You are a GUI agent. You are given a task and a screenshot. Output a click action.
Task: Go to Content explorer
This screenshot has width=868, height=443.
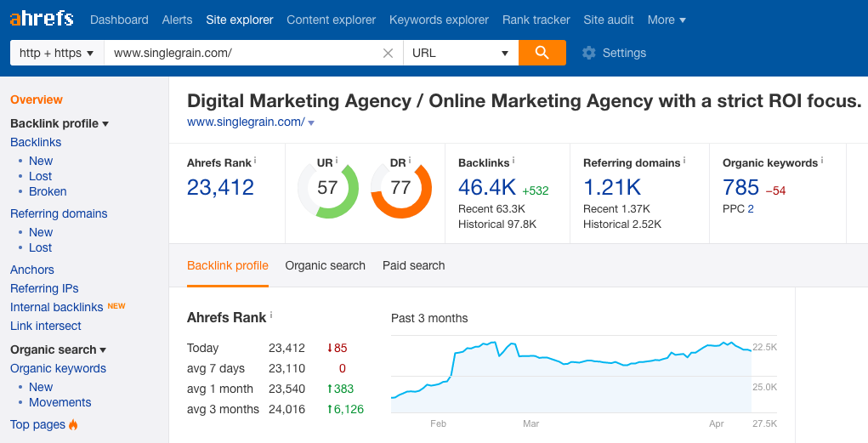pos(331,20)
